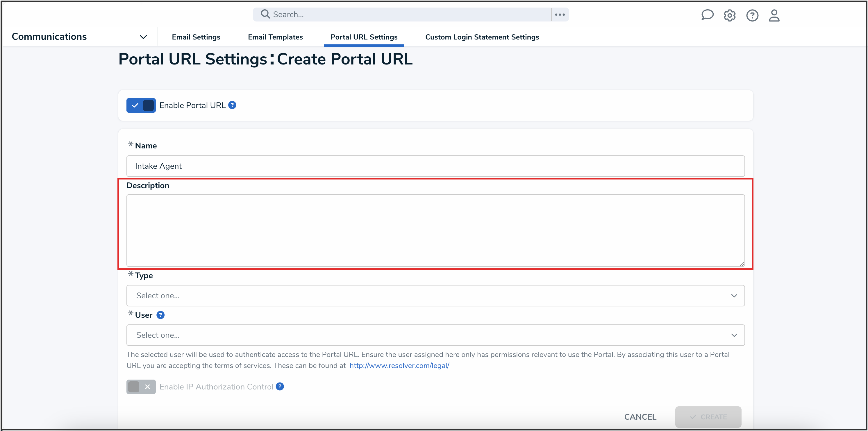Image resolution: width=868 pixels, height=431 pixels.
Task: Switch to the Email Templates tab
Action: (x=275, y=37)
